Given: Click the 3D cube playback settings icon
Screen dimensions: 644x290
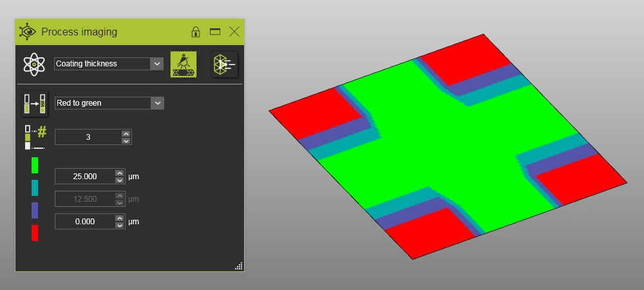Looking at the screenshot, I should click(x=225, y=64).
